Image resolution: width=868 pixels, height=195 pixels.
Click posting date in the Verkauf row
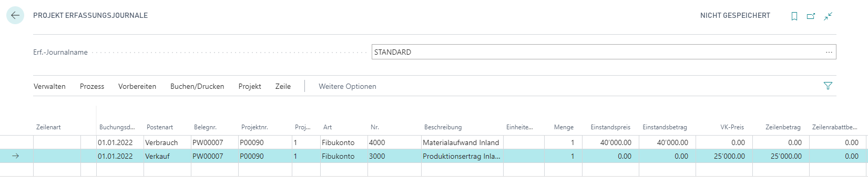pos(120,156)
